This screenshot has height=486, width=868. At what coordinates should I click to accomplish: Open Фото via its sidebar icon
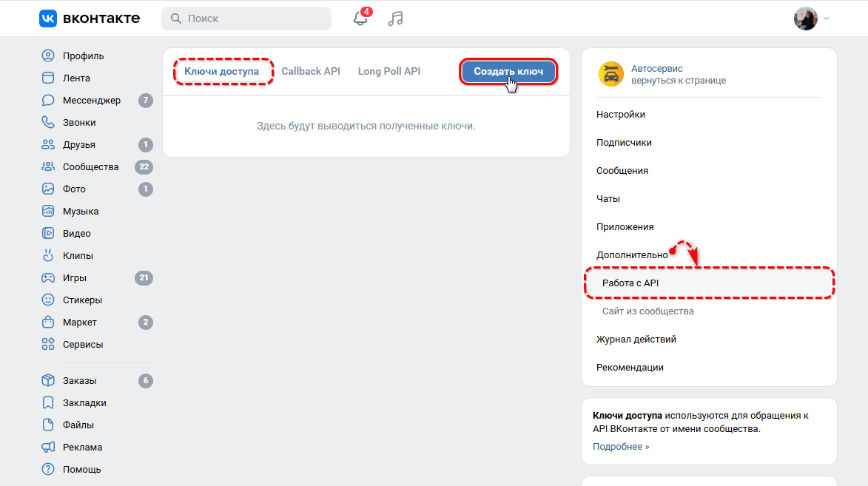point(48,189)
